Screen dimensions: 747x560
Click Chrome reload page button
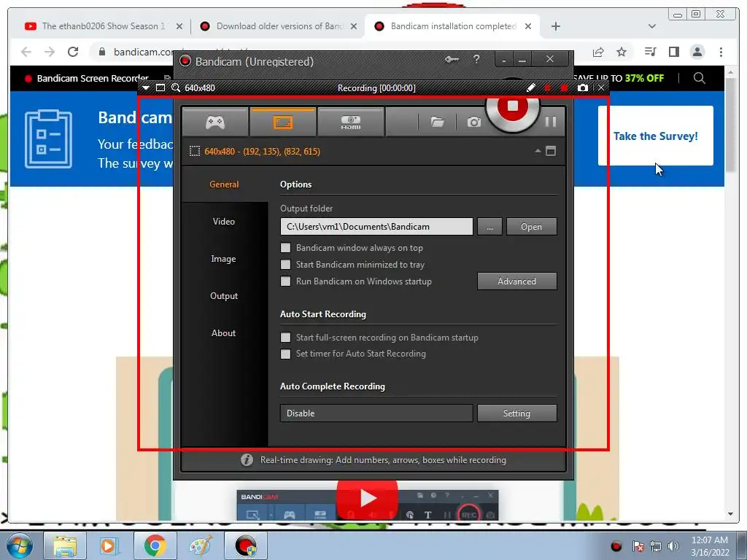click(73, 52)
